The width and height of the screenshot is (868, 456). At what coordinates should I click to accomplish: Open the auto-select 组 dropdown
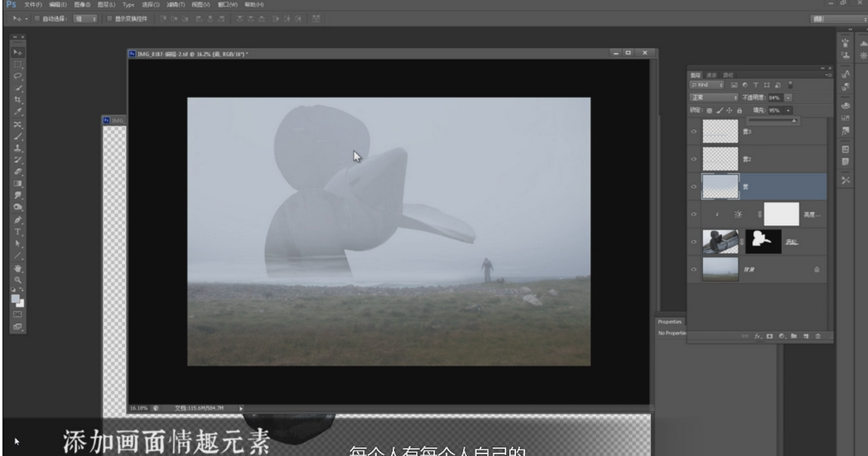(x=85, y=18)
